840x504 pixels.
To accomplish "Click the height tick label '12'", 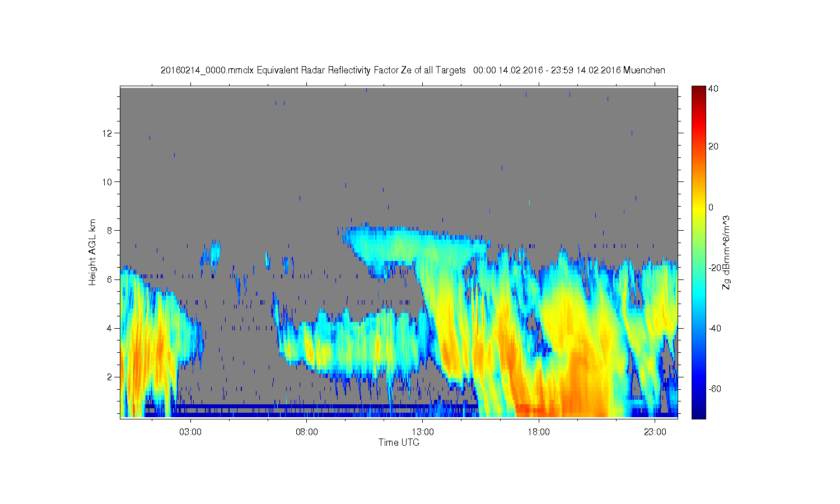I will (x=108, y=133).
